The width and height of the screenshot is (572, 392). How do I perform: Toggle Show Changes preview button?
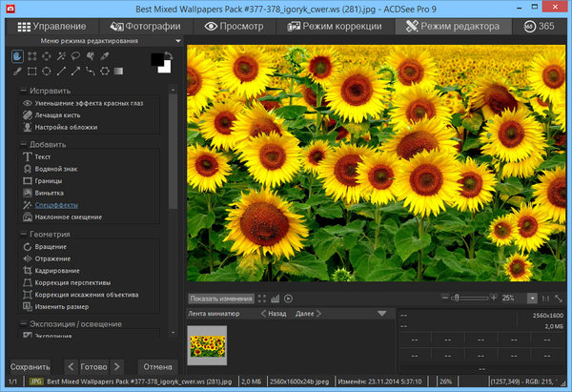(x=220, y=299)
